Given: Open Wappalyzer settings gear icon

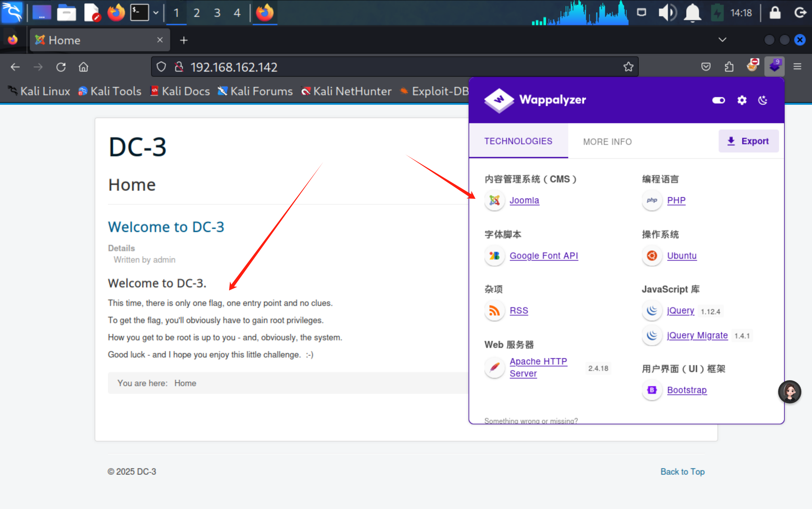Looking at the screenshot, I should (x=742, y=100).
